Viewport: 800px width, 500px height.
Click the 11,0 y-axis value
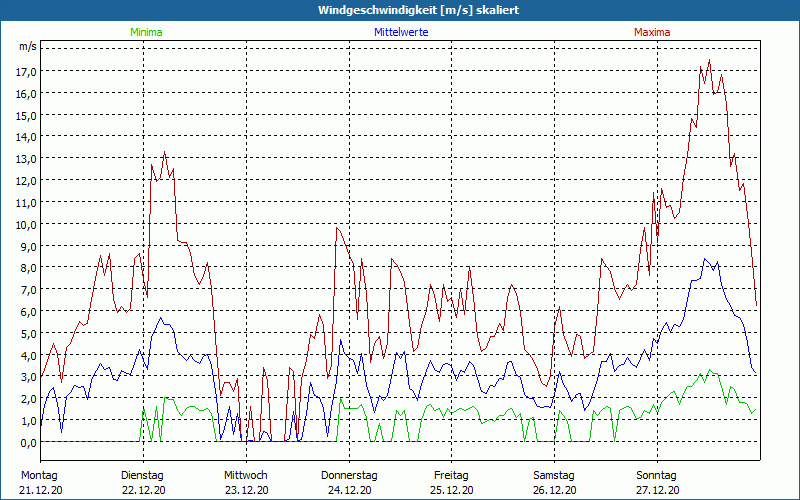[26, 203]
